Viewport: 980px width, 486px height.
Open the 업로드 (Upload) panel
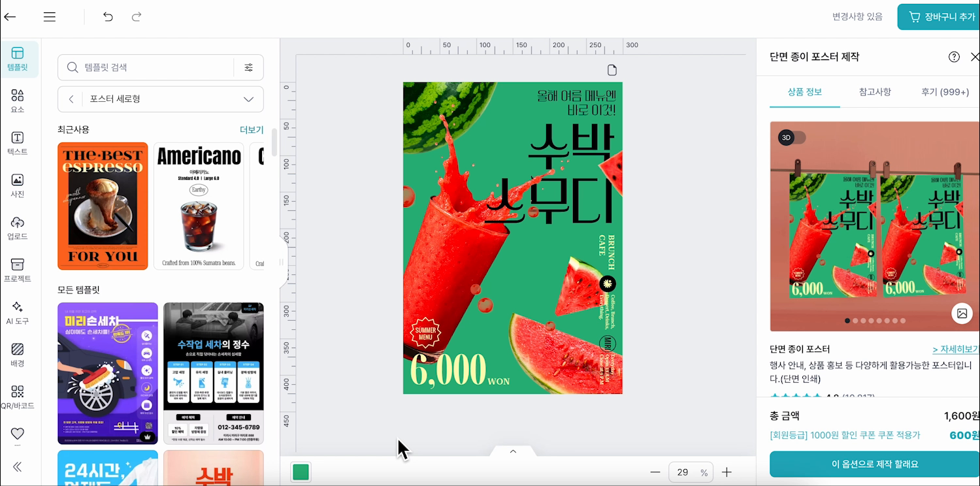18,228
